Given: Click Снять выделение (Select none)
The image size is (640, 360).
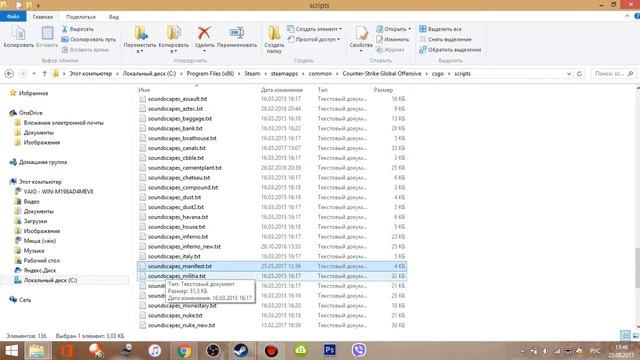Looking at the screenshot, I should 445,40.
